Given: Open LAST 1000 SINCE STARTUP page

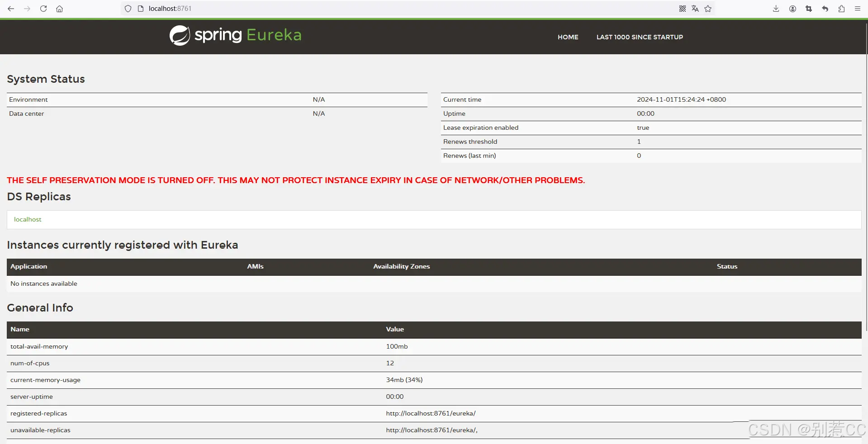Looking at the screenshot, I should coord(640,37).
